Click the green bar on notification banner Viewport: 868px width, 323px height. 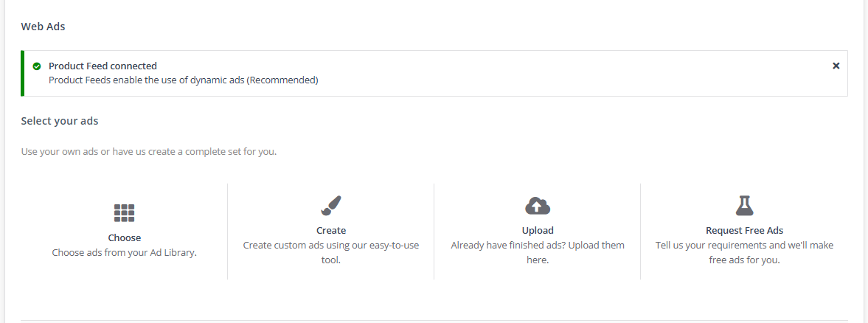[x=23, y=73]
